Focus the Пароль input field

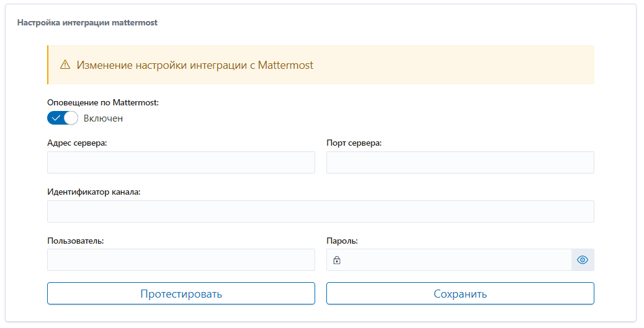click(449, 260)
